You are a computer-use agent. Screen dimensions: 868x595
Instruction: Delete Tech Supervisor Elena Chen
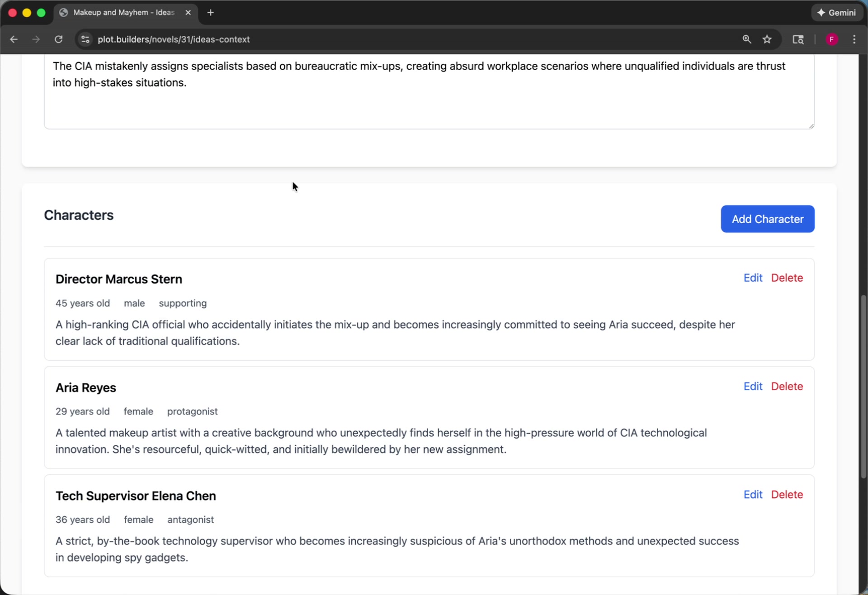(x=787, y=494)
